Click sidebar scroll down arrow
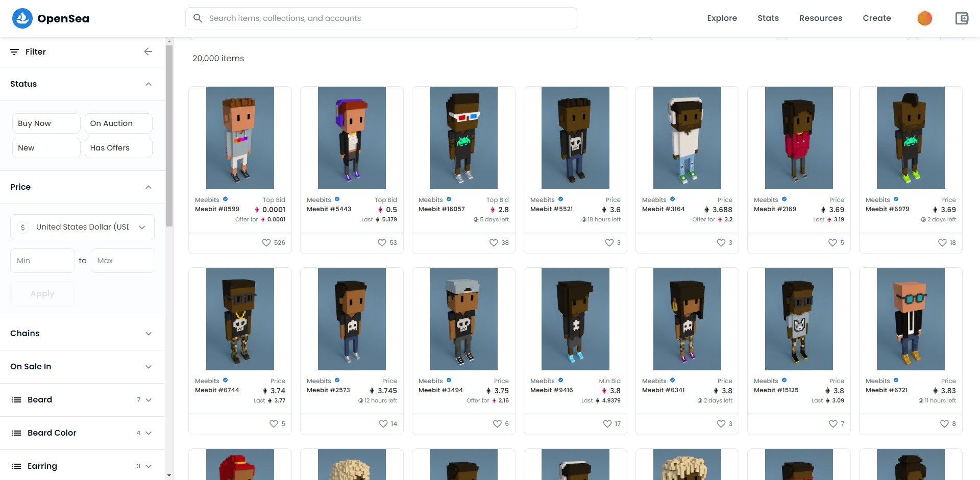980x480 pixels. point(169,476)
